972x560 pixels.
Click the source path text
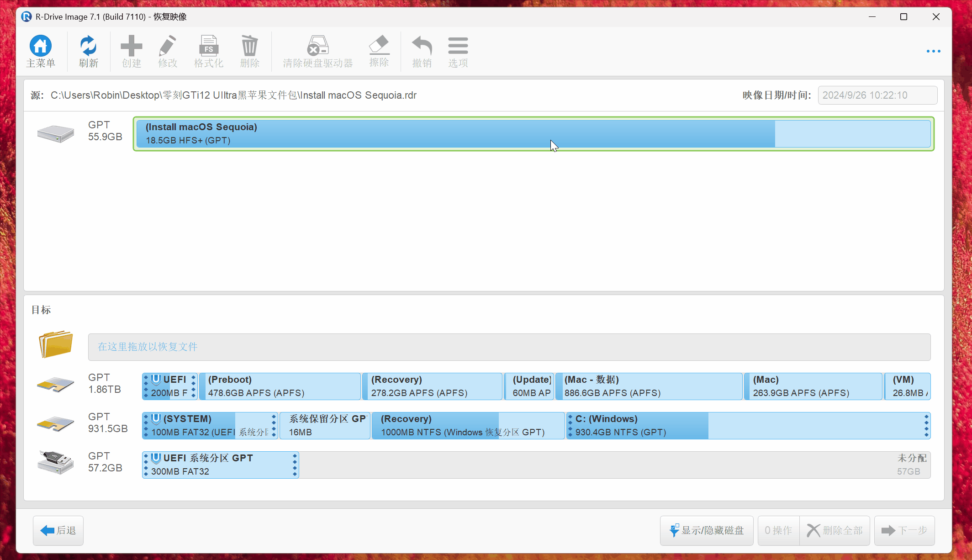tap(233, 95)
